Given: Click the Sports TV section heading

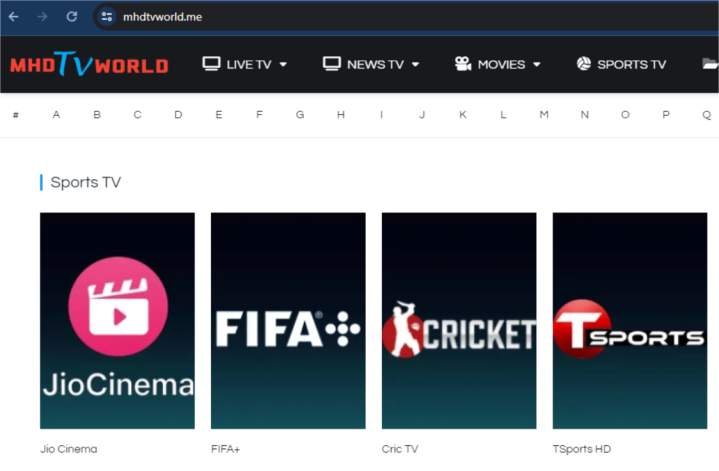Looking at the screenshot, I should coord(86,183).
